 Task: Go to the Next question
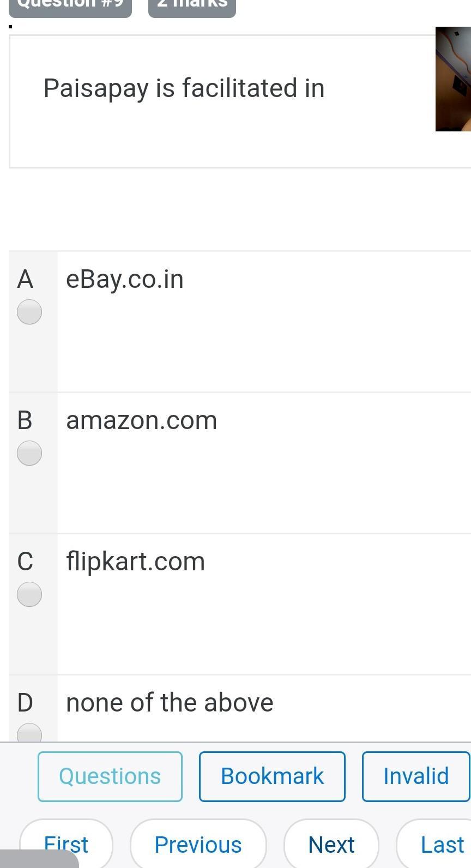pos(331,845)
